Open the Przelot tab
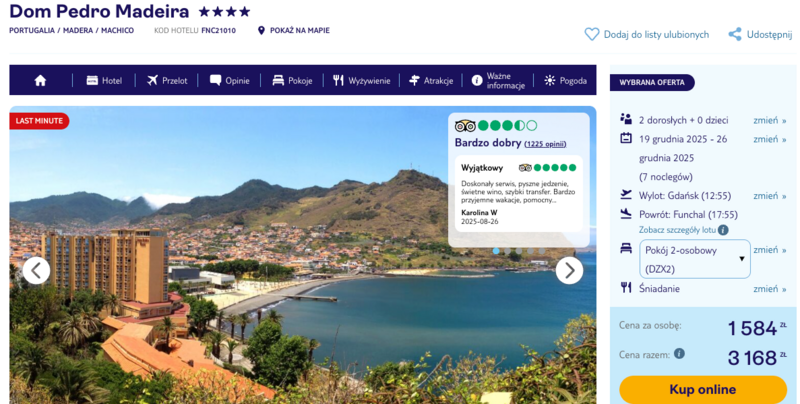 166,80
